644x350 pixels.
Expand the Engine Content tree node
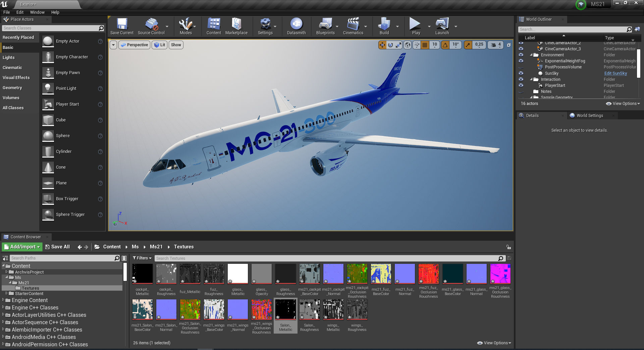(x=3, y=300)
